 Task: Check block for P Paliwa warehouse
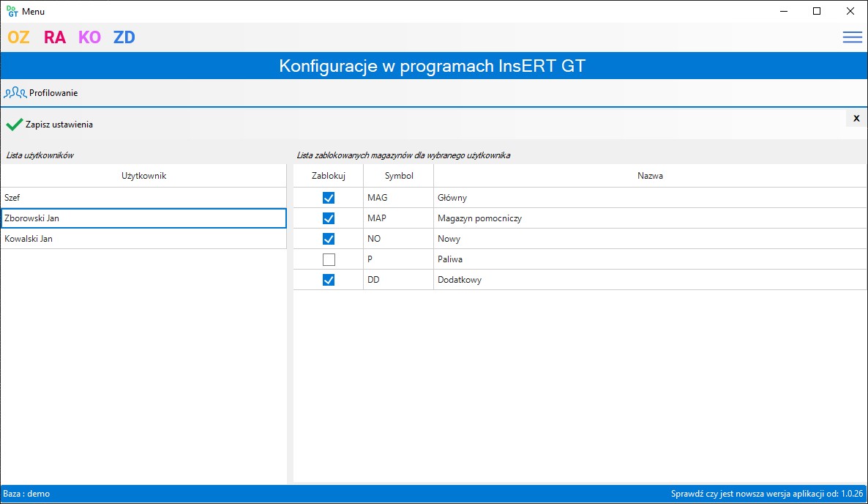[x=329, y=259]
